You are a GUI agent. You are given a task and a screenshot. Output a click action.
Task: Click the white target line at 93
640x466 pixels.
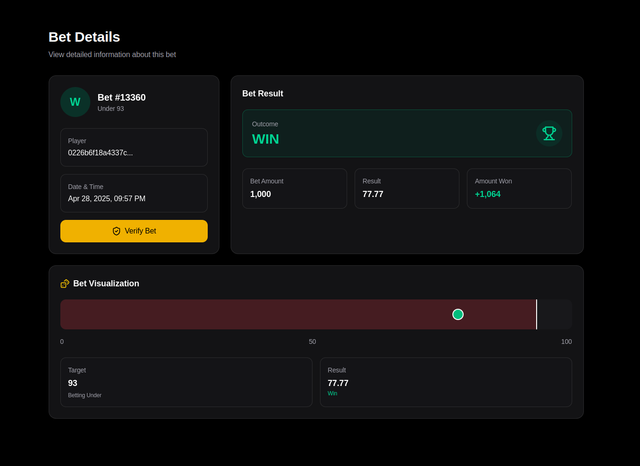(536, 314)
